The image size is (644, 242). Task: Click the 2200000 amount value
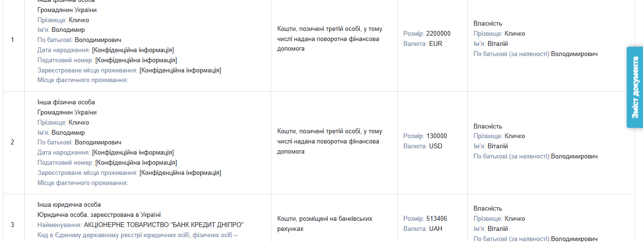point(438,34)
